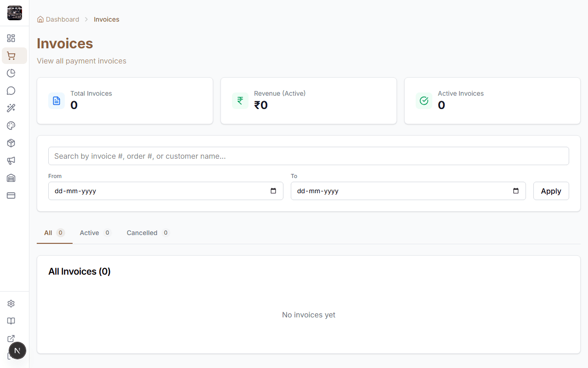588x368 pixels.
Task: Open the From date picker calendar
Action: 274,190
